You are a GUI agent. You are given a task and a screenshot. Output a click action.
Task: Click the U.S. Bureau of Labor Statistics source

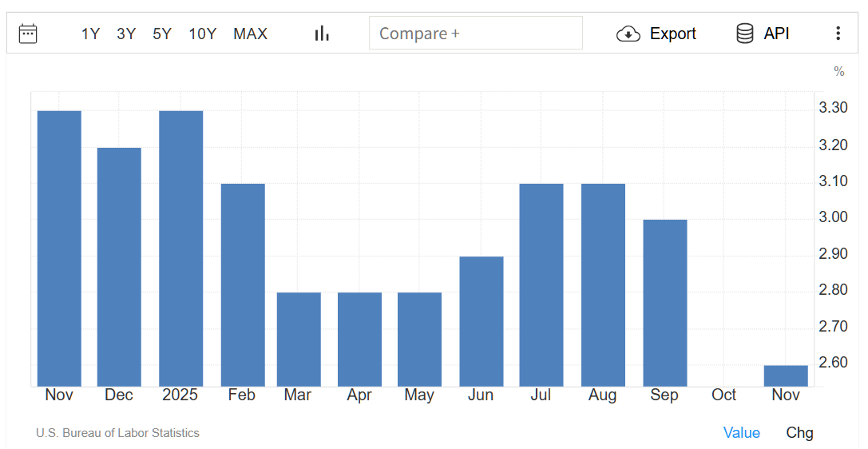tap(117, 433)
